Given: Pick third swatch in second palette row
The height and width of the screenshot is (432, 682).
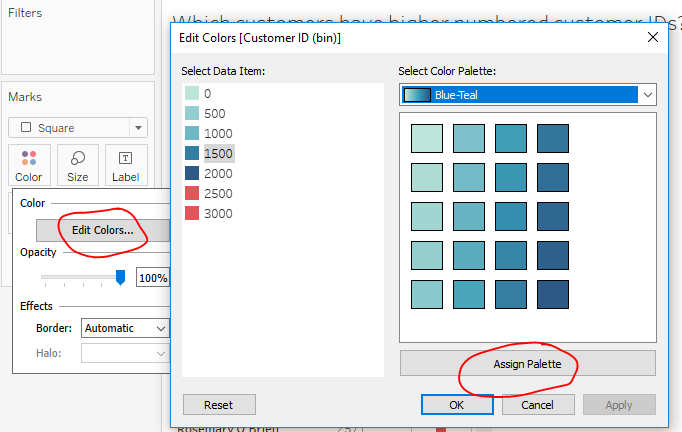Looking at the screenshot, I should (511, 177).
